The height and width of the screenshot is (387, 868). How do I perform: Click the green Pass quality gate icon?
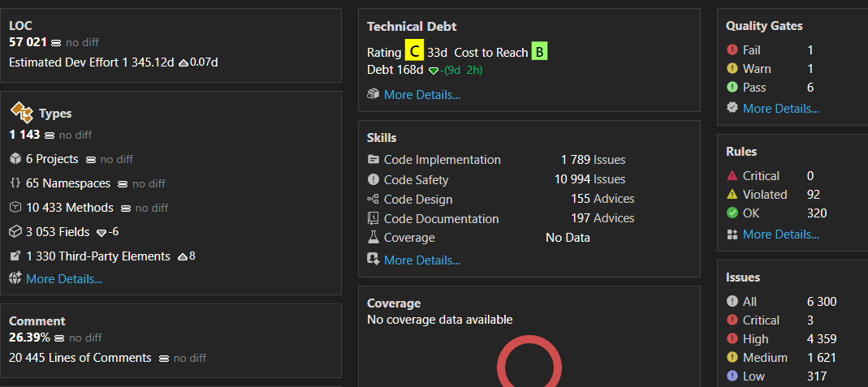coord(732,88)
